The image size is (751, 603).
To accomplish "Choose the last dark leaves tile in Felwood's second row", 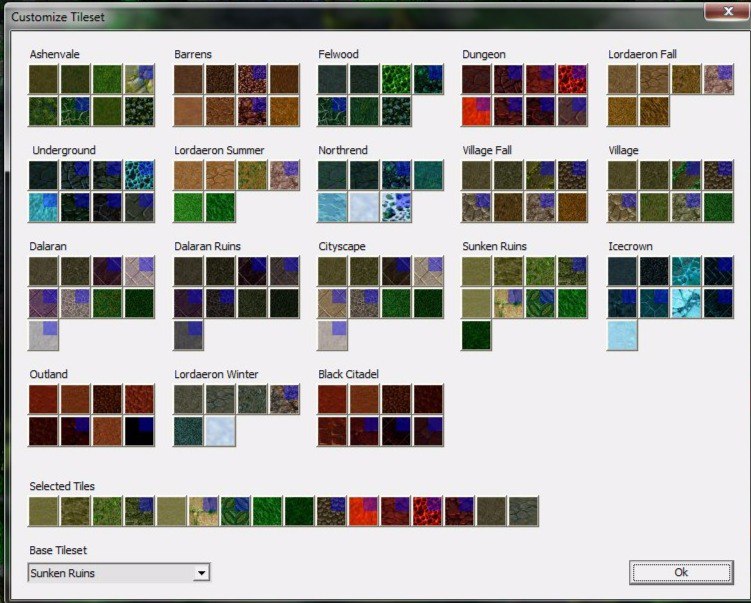I will point(397,111).
